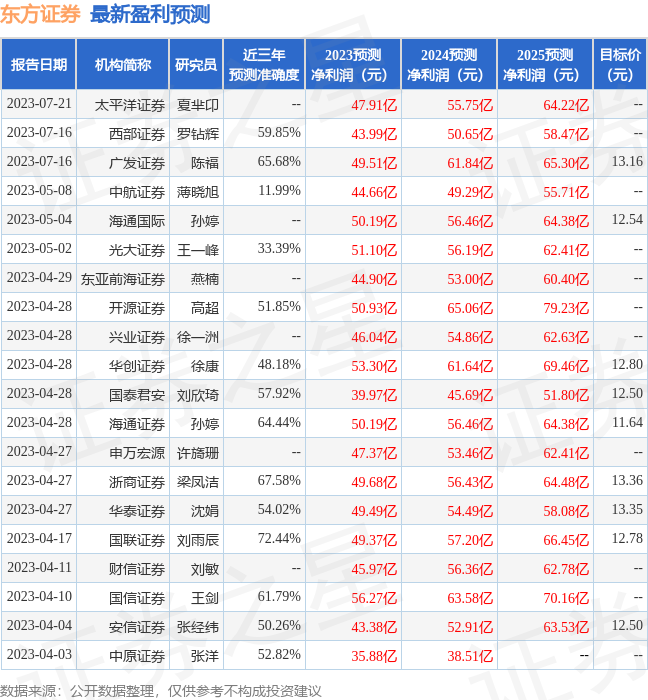Click researcher 张经纬
648x700 pixels.
(x=198, y=628)
